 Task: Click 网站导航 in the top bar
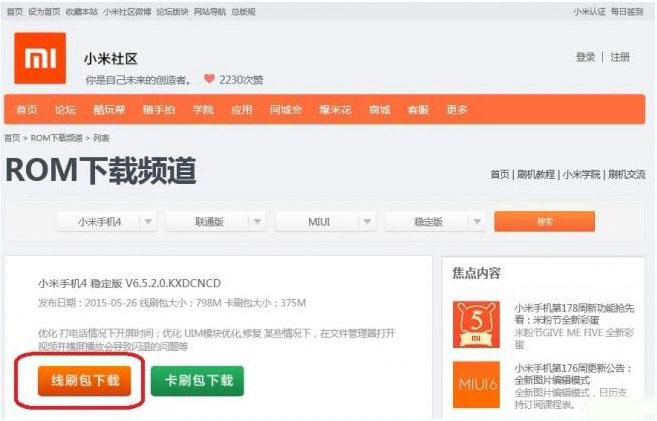pyautogui.click(x=210, y=12)
